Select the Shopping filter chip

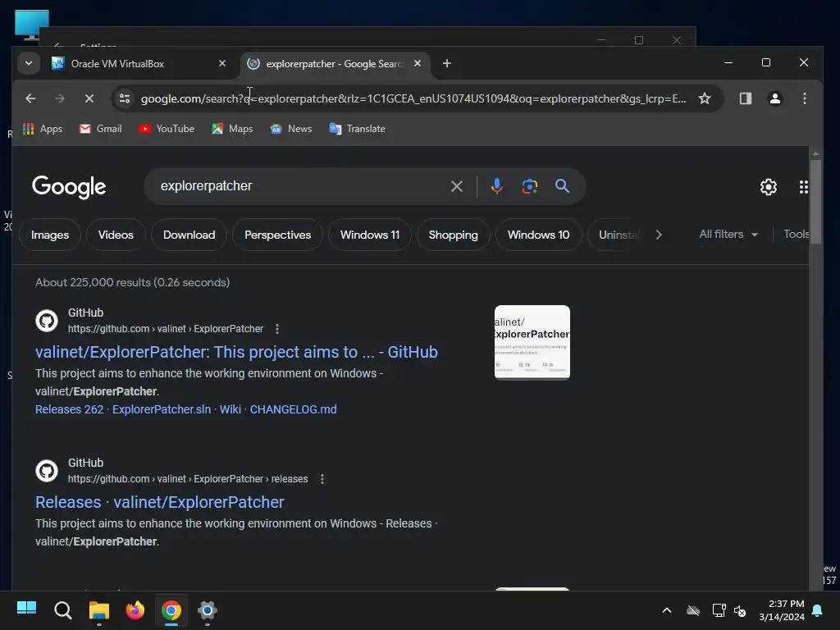[453, 235]
